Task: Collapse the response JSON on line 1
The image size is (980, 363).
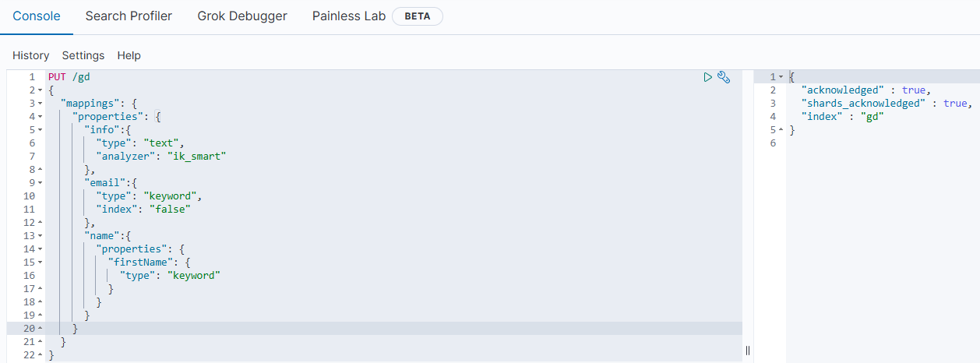Action: pos(781,77)
